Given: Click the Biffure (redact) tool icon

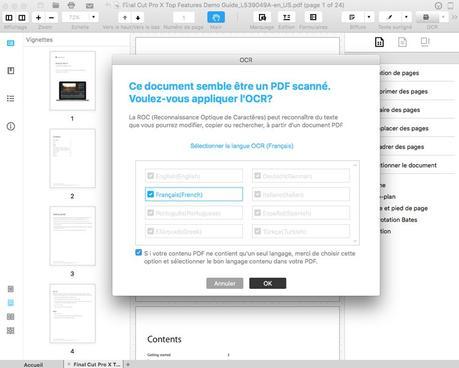Looking at the screenshot, I should [x=352, y=17].
